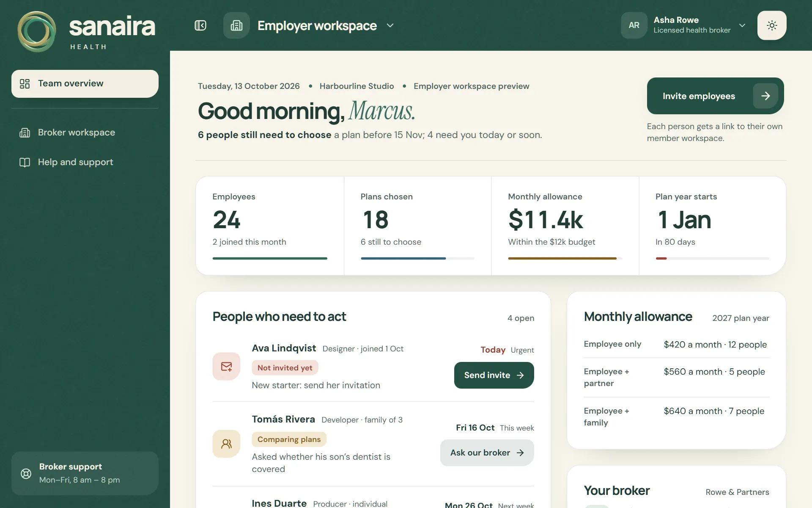
Task: Click the Invite employees button
Action: pyautogui.click(x=715, y=96)
